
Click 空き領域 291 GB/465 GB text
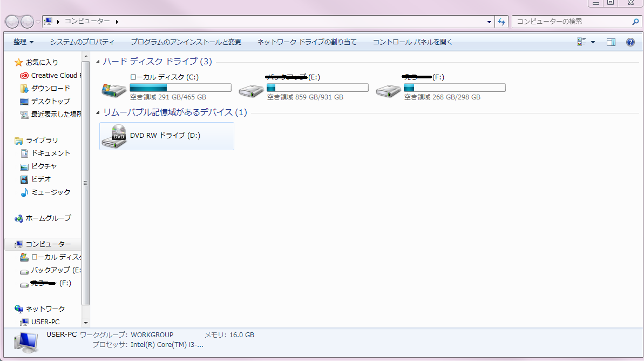click(168, 97)
